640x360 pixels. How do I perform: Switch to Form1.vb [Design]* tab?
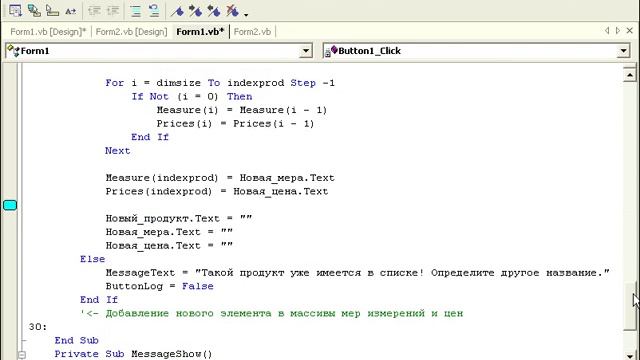click(48, 31)
